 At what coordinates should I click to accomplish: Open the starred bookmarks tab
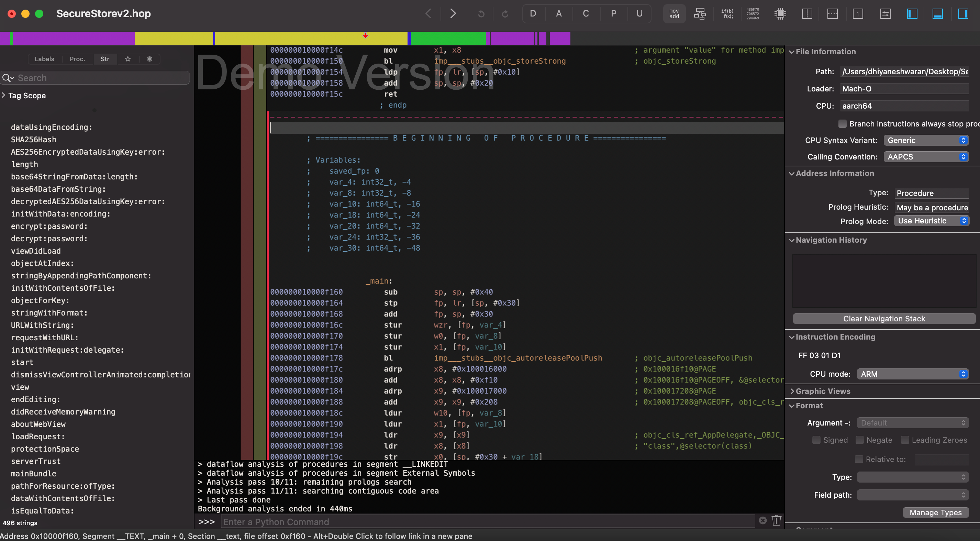click(x=128, y=59)
